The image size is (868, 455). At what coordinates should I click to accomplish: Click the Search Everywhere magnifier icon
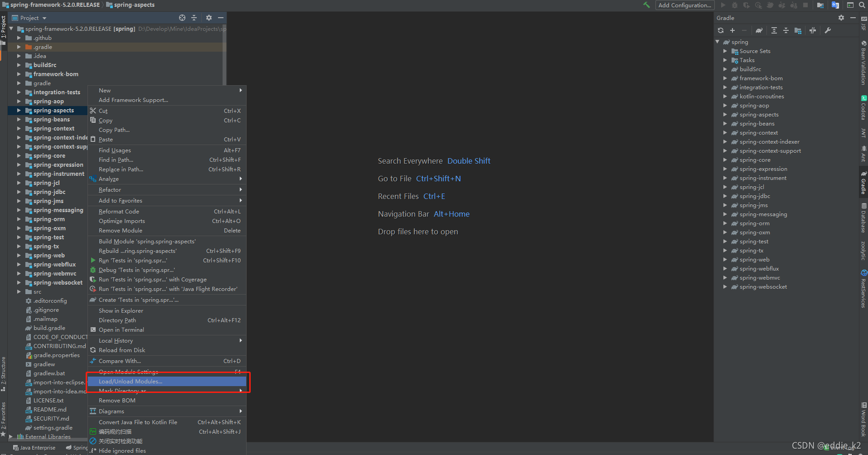[862, 5]
